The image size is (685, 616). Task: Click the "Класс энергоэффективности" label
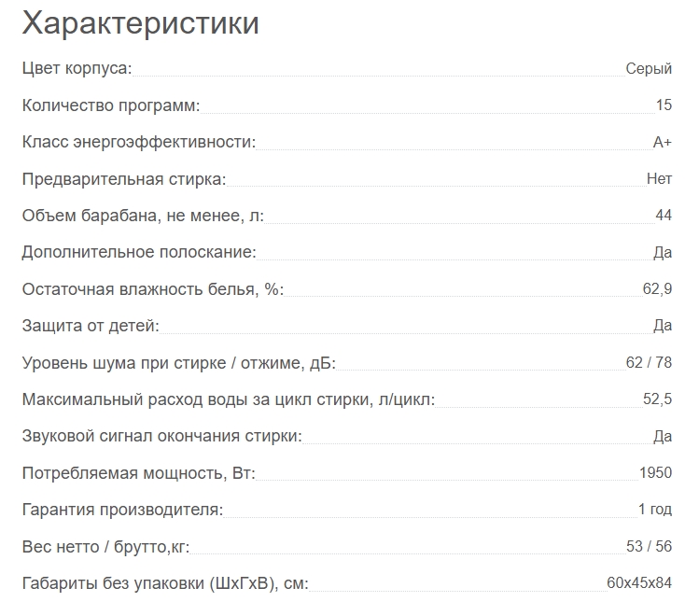point(138,142)
